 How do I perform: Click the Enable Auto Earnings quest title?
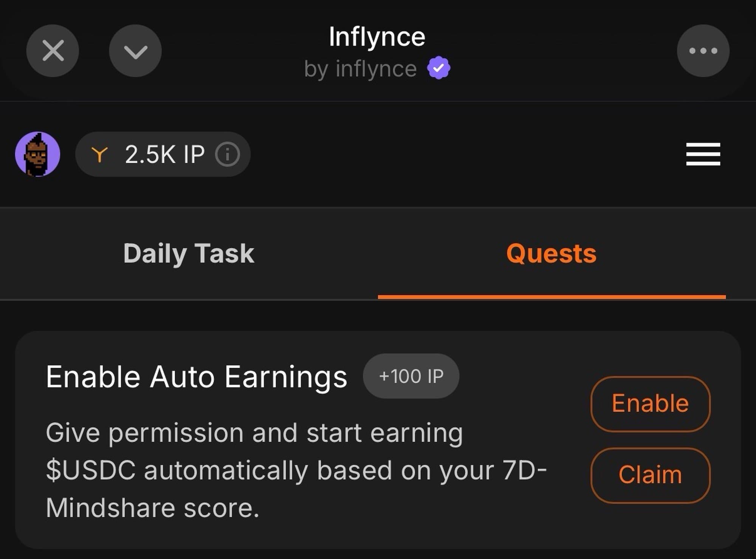point(197,376)
